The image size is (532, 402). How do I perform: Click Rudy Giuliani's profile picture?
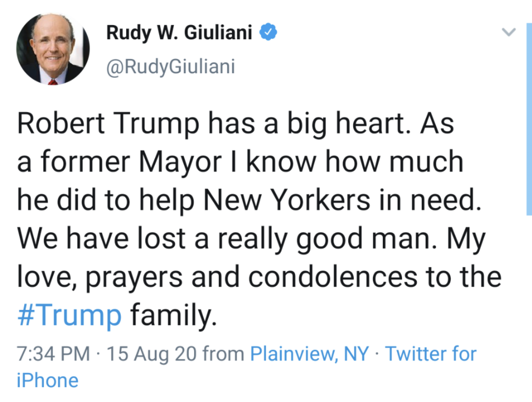click(x=53, y=49)
